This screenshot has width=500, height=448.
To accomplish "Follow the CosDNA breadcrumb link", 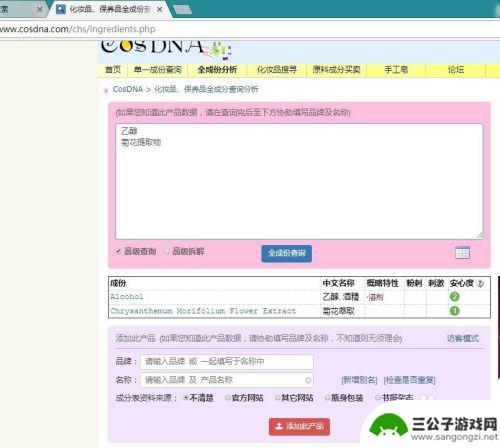I will [128, 89].
